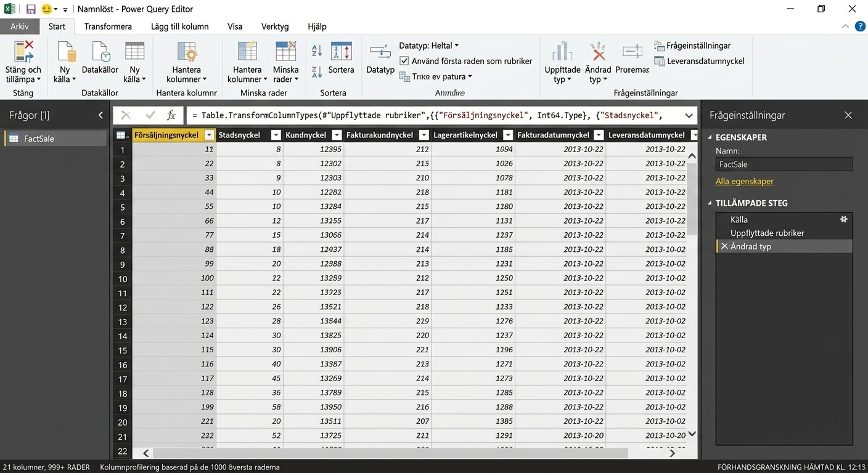Open the Källa step settings gear

pos(844,219)
